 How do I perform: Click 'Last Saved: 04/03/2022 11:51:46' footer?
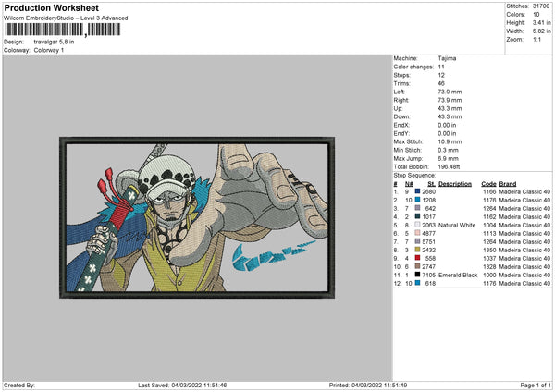click(x=182, y=385)
